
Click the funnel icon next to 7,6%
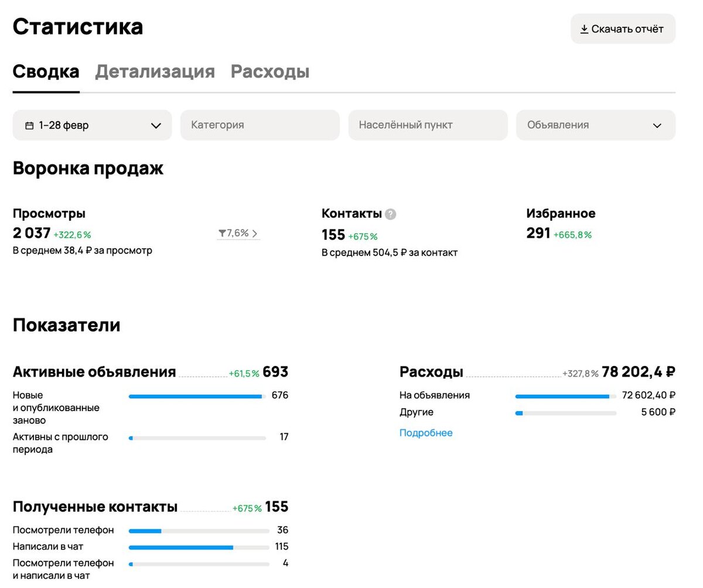(222, 234)
